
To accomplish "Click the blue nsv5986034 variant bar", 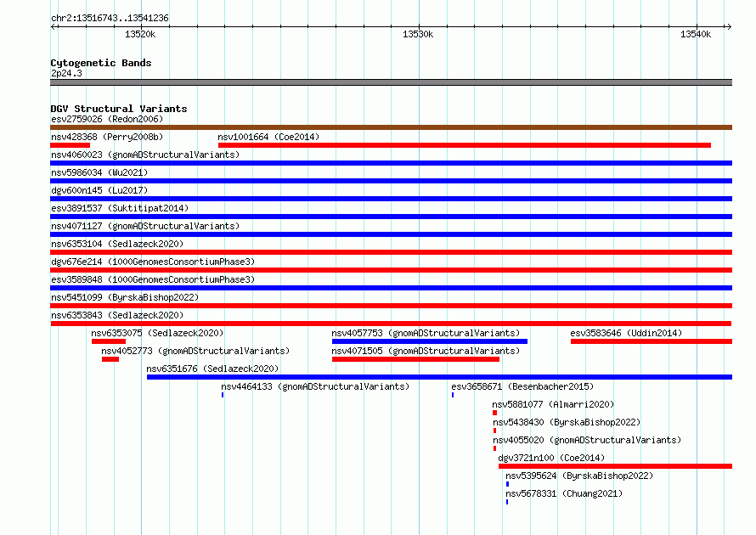I will click(391, 181).
